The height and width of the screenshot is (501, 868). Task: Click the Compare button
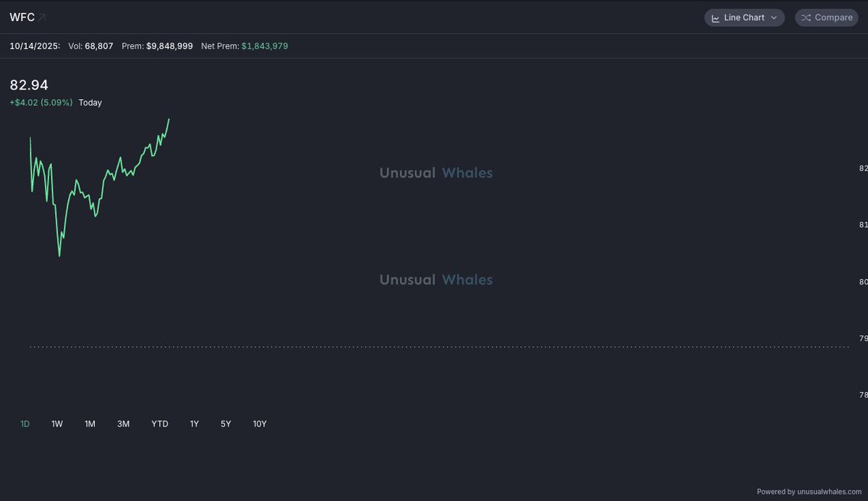[827, 17]
